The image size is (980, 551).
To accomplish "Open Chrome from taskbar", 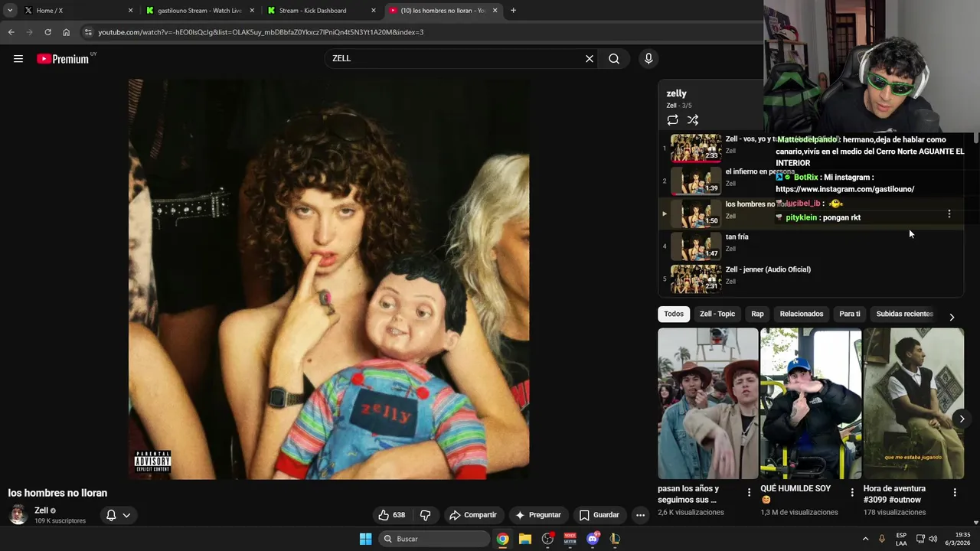I will [x=502, y=539].
